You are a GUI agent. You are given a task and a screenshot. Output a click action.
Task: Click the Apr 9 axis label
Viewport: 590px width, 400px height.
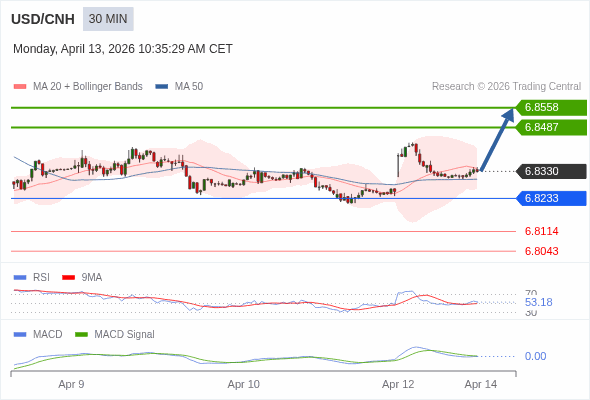click(x=71, y=384)
